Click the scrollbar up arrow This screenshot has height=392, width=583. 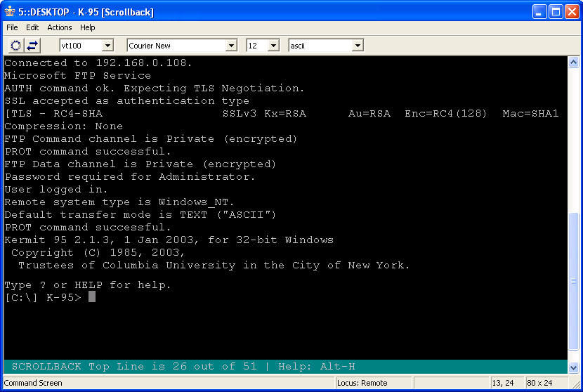coord(573,63)
